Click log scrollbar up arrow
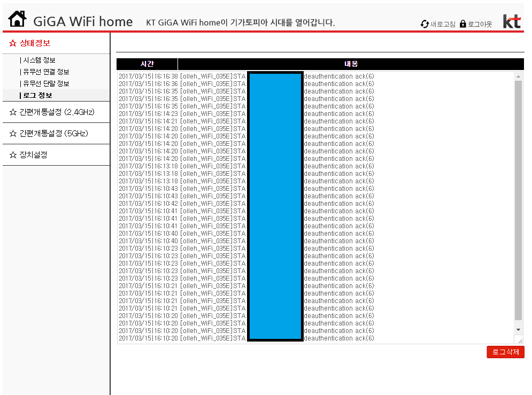 click(x=518, y=76)
